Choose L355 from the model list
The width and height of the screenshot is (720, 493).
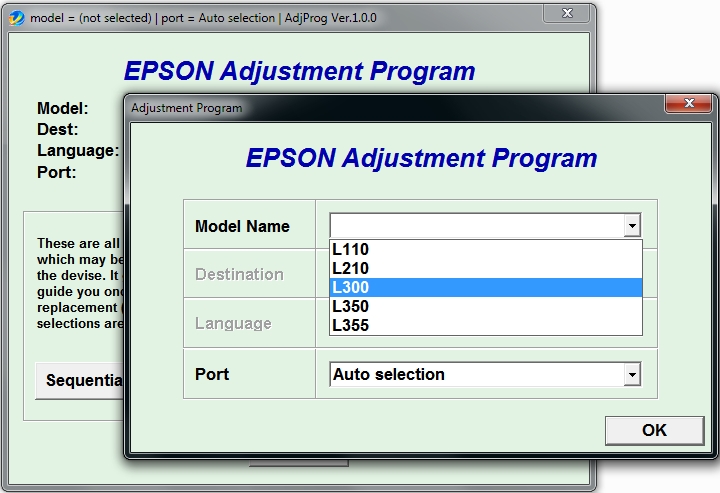click(485, 325)
